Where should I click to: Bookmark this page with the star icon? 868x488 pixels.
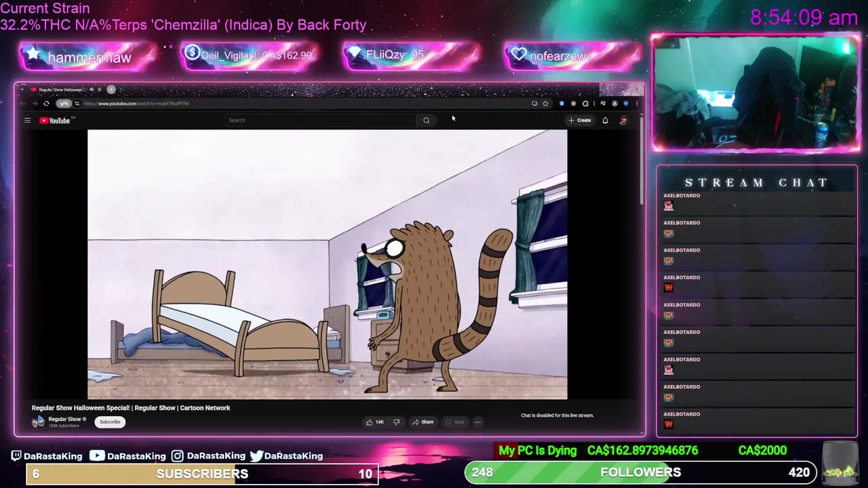click(545, 104)
